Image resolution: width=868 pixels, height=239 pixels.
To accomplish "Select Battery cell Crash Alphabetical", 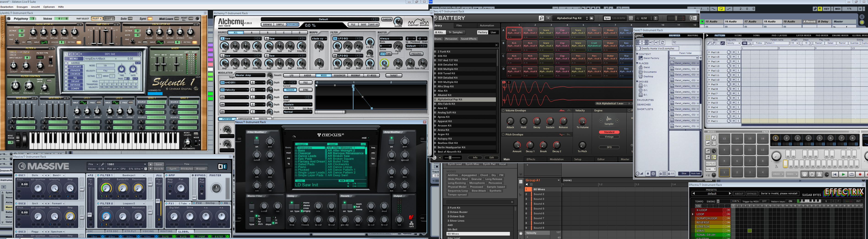I will pos(594,46).
